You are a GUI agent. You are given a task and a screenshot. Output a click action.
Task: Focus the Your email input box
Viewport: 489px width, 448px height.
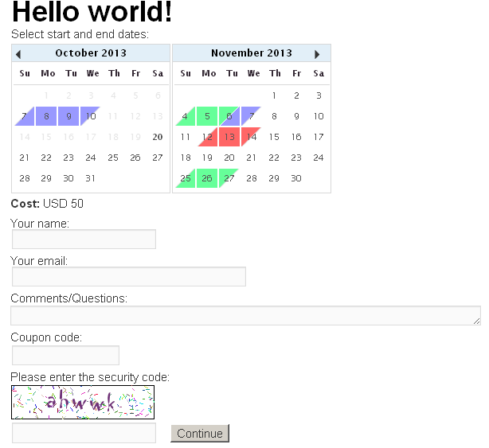(128, 277)
